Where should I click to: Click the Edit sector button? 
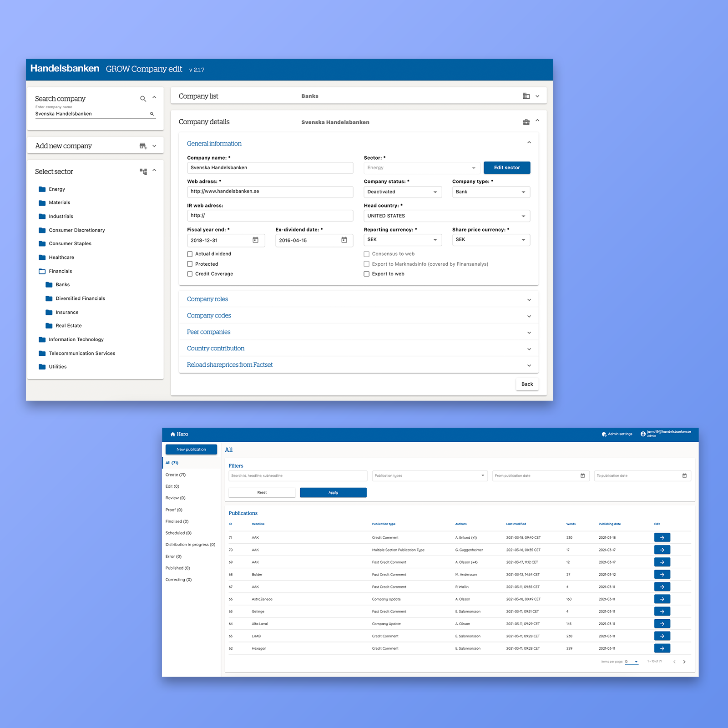coord(507,168)
